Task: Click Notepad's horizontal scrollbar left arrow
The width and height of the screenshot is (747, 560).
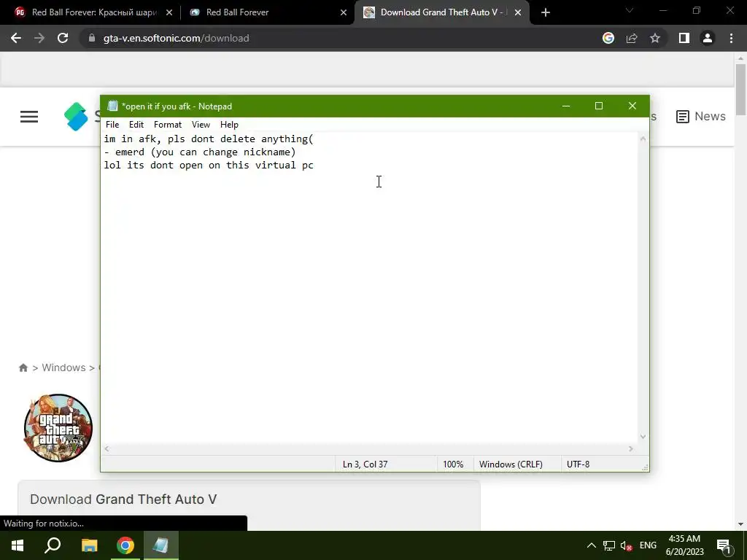Action: [x=107, y=448]
